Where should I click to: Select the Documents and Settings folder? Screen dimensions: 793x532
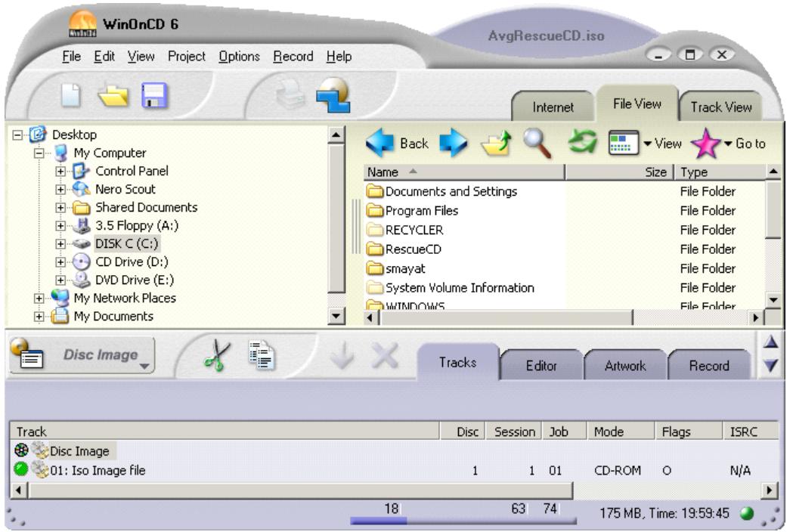(x=441, y=191)
